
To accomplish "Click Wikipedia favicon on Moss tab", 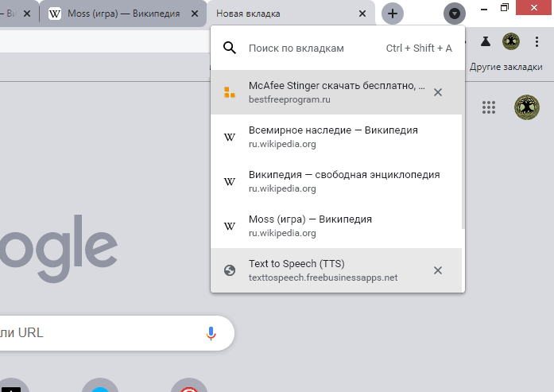I will pos(55,14).
